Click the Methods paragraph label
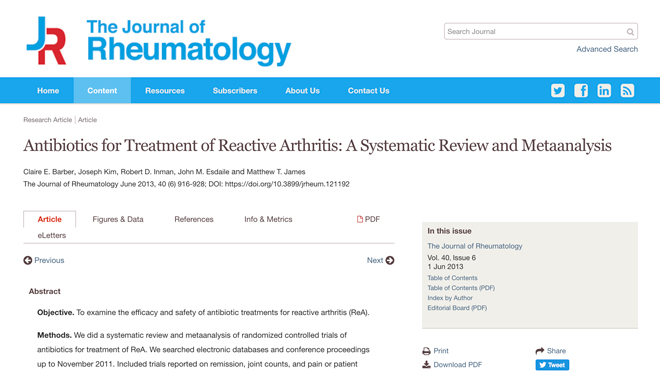 [x=54, y=335]
